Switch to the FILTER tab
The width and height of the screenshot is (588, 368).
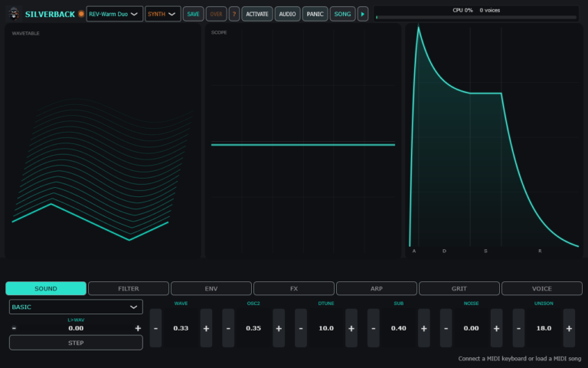coord(129,288)
